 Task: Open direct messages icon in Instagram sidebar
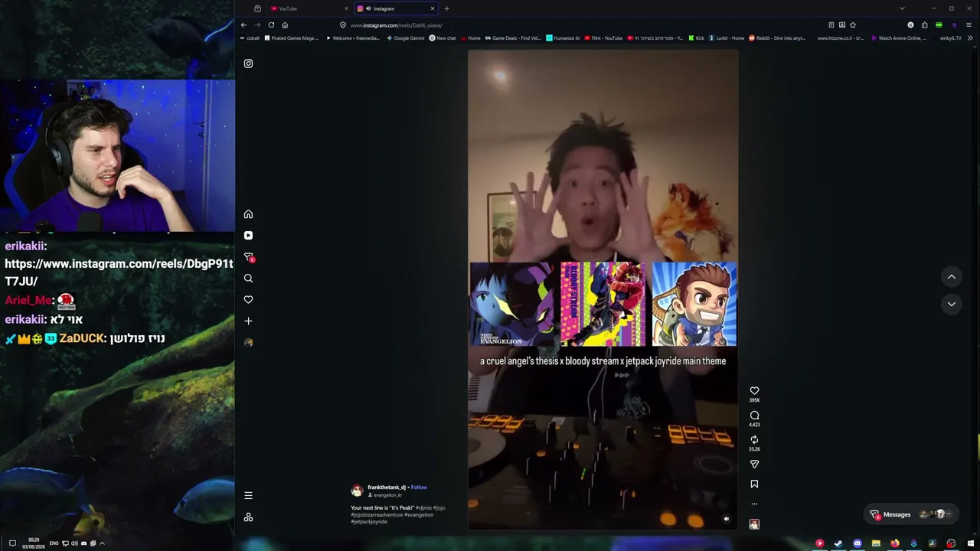click(x=248, y=257)
